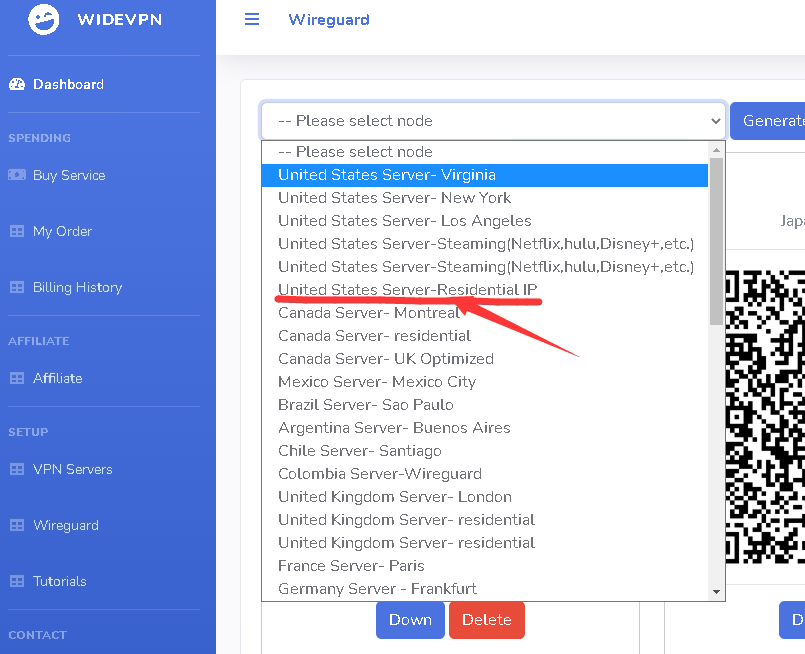The height and width of the screenshot is (654, 805).
Task: Click the WireGuard QR code image
Action: pos(765,417)
